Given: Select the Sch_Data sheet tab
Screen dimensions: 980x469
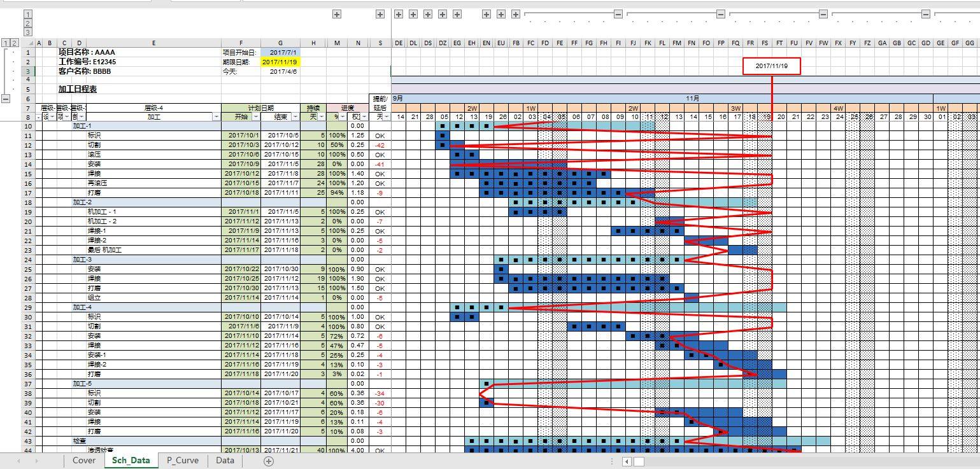Looking at the screenshot, I should pyautogui.click(x=131, y=461).
